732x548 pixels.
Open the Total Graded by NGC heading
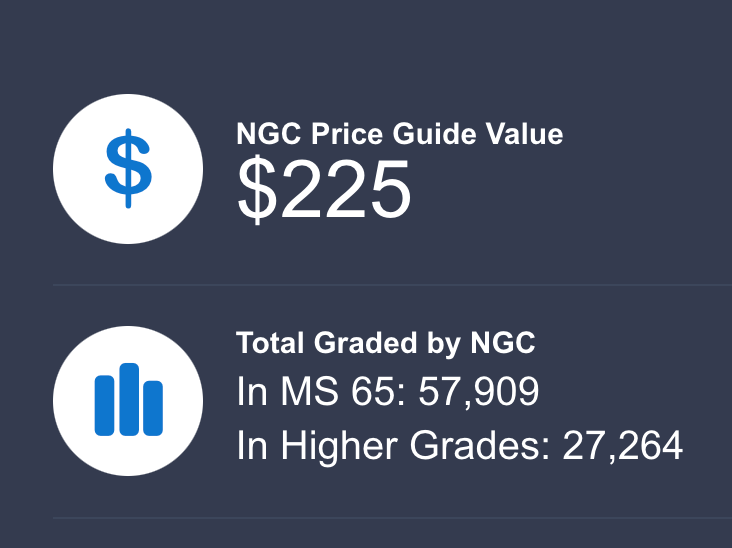pos(386,343)
